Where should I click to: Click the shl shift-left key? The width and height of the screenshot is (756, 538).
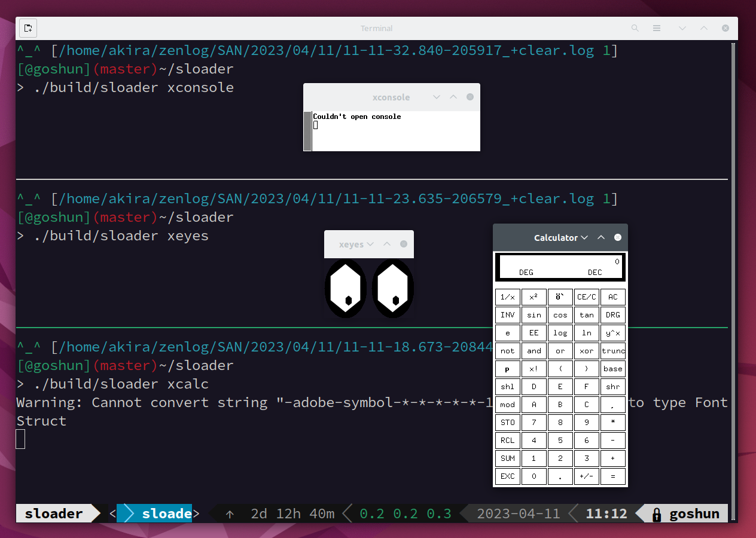(x=508, y=387)
